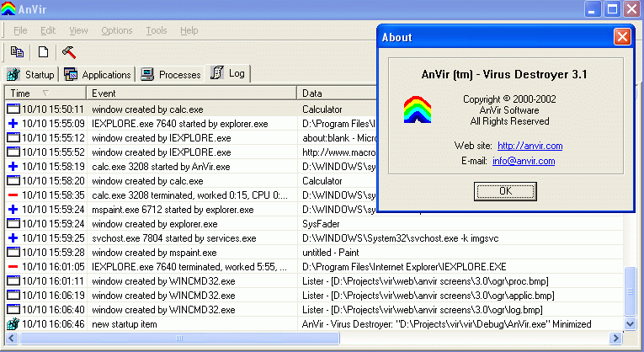Click the hammer tool toolbar icon
The width and height of the screenshot is (644, 352).
click(x=68, y=51)
